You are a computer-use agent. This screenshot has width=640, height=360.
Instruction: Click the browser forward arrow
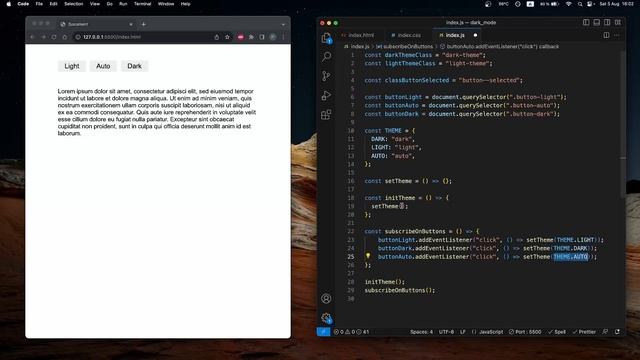click(x=43, y=37)
